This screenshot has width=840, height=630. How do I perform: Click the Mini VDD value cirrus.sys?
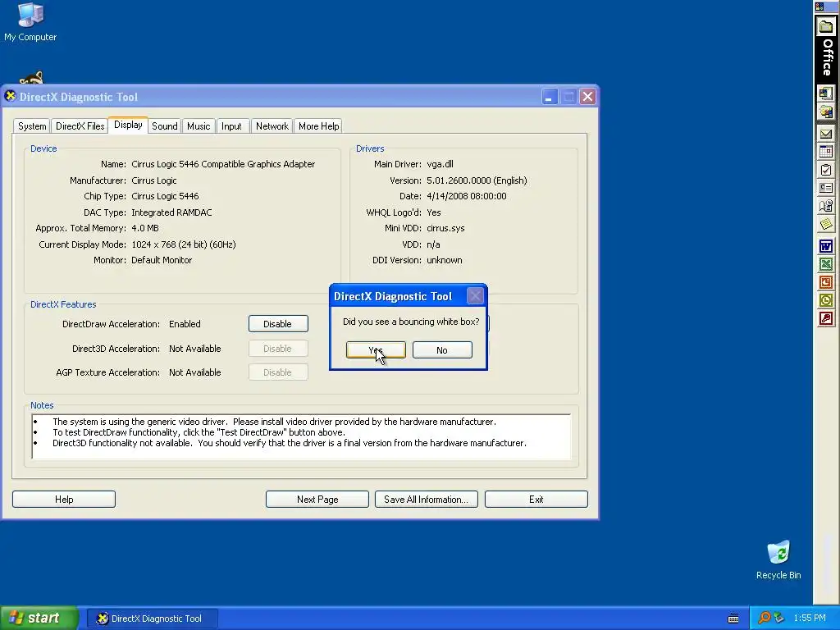(x=445, y=228)
